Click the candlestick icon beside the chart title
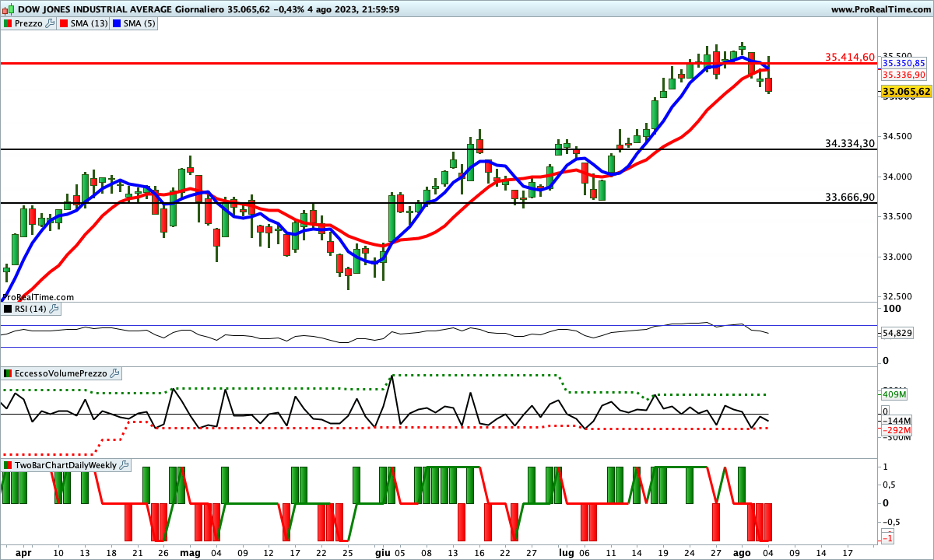Screen dimensions: 934x560 [7, 9]
